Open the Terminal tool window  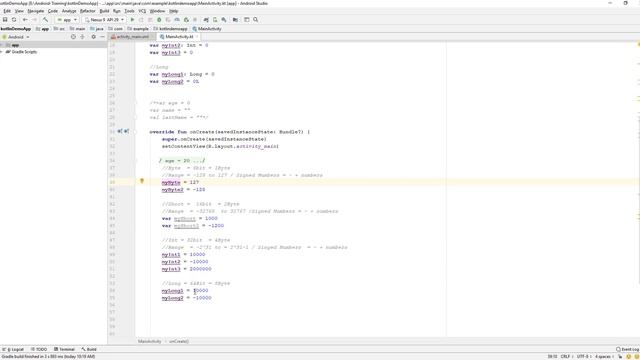click(x=64, y=349)
